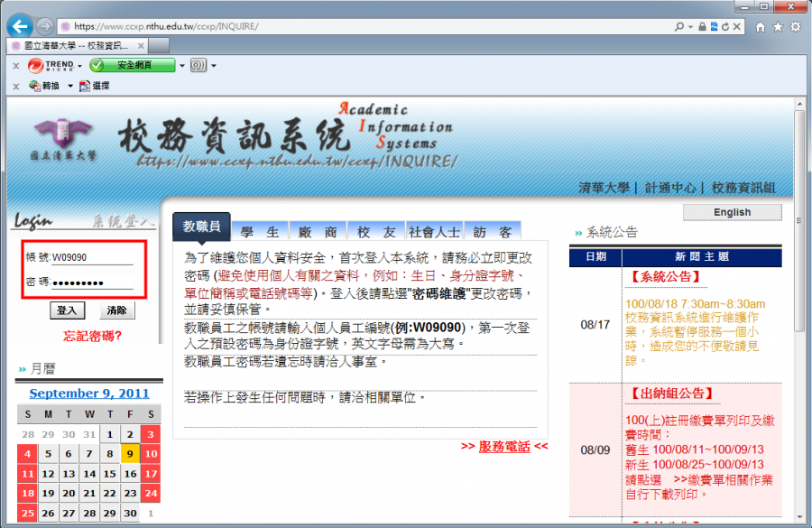Click the security lock icon in address bar
This screenshot has height=528, width=812.
702,27
